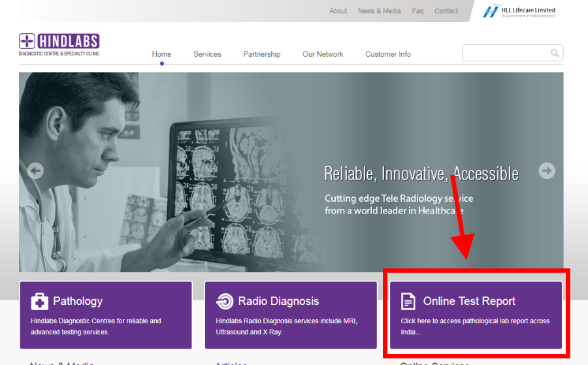
Task: Go to previous slide with left arrow
Action: pyautogui.click(x=36, y=171)
